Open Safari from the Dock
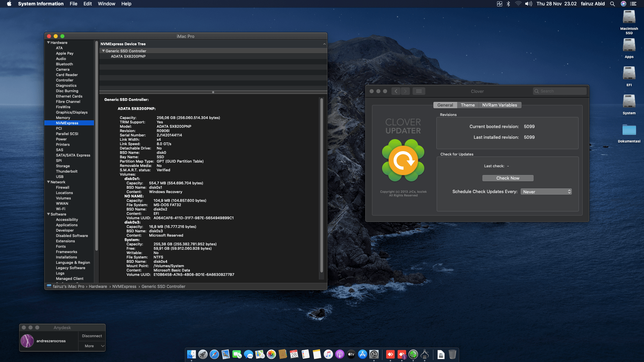 tap(214, 355)
